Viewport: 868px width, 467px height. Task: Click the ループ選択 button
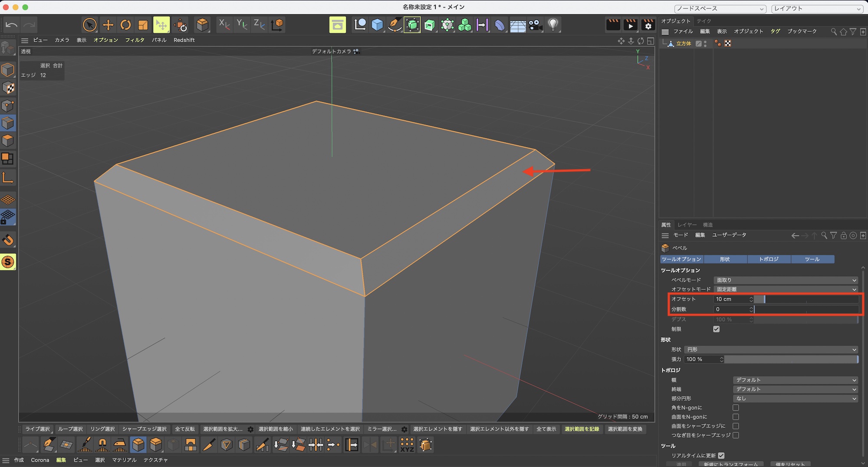click(x=70, y=429)
